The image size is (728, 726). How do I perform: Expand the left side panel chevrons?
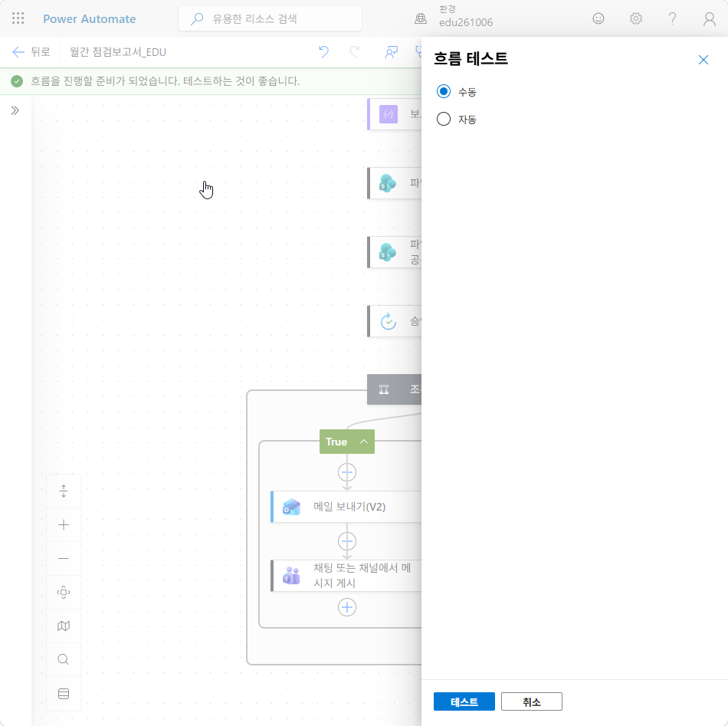click(x=15, y=110)
